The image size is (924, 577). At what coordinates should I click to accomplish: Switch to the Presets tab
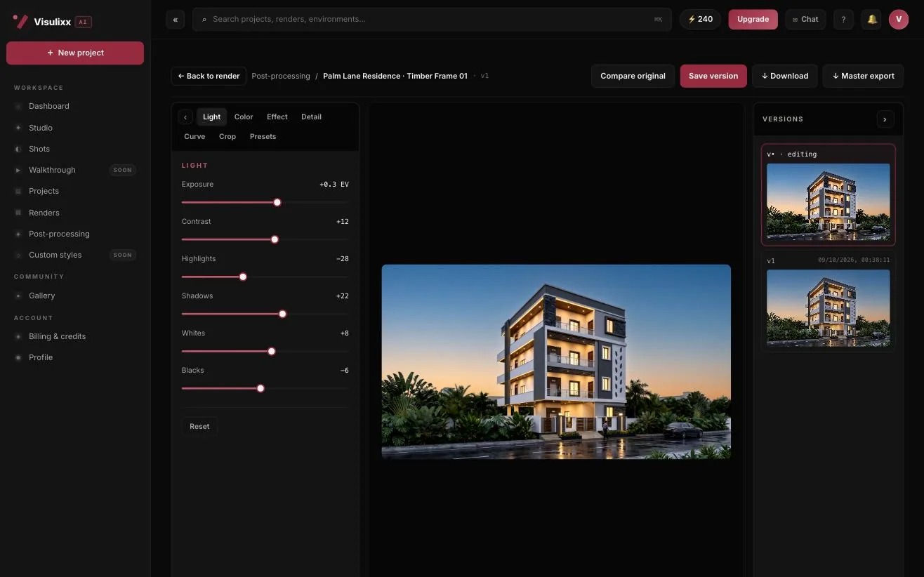coord(263,137)
